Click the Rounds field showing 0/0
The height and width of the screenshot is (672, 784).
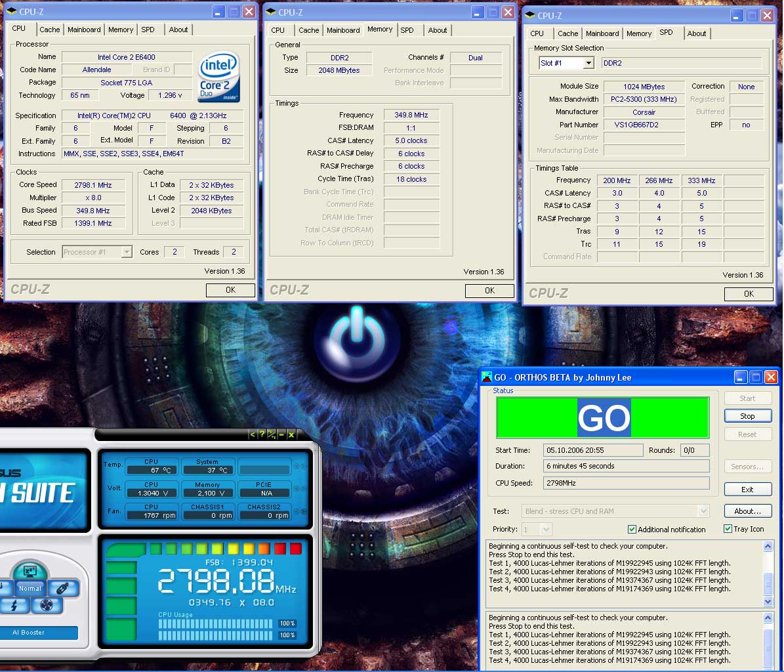pos(695,450)
